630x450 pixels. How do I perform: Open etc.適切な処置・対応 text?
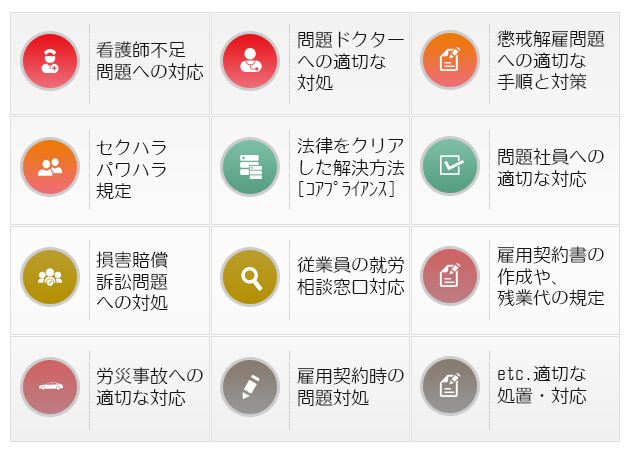click(542, 385)
